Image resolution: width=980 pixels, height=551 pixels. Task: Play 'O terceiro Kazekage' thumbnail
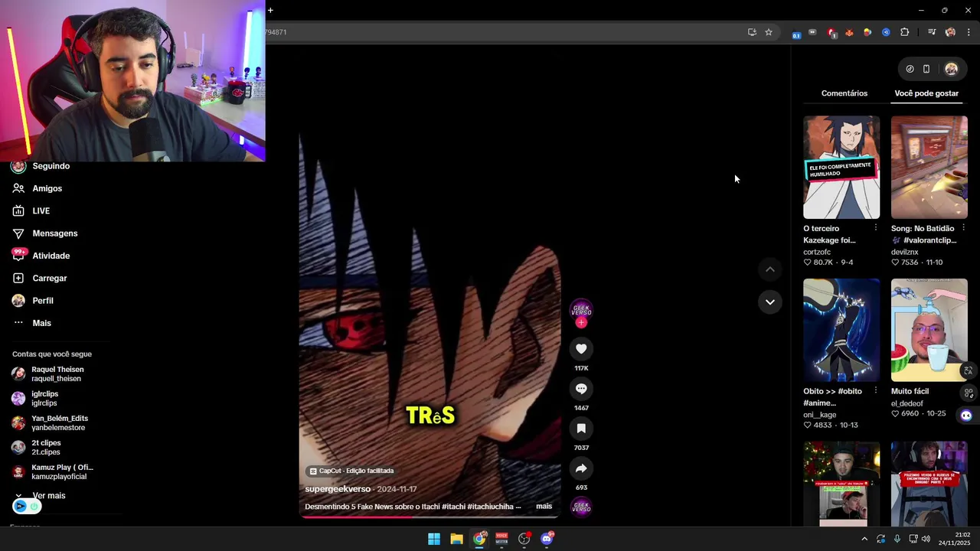841,168
